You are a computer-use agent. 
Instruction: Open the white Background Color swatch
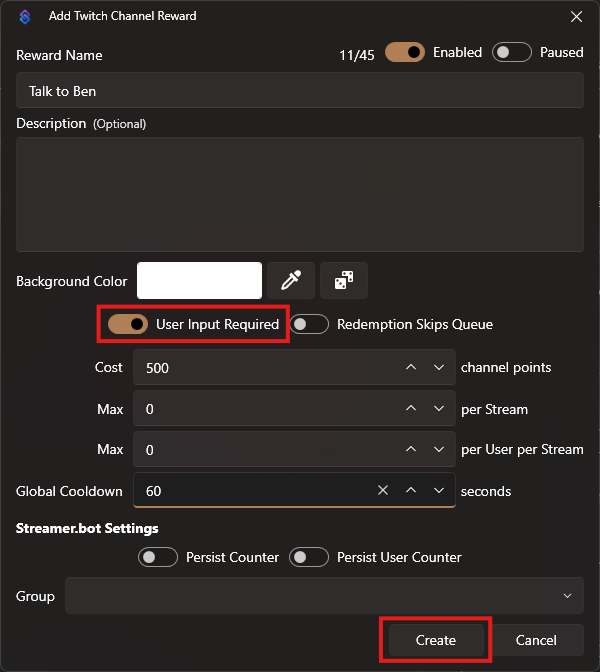[x=199, y=280]
